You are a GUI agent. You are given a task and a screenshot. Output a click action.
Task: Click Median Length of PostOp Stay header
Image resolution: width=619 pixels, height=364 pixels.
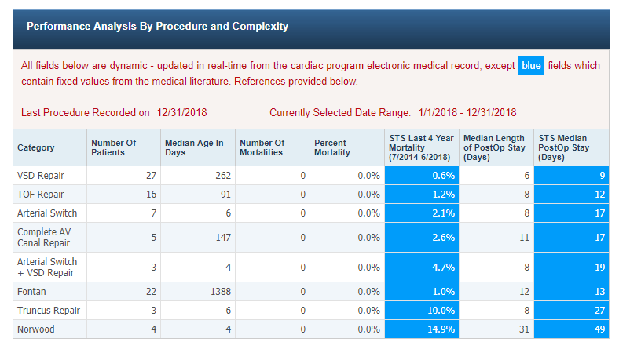pyautogui.click(x=492, y=147)
